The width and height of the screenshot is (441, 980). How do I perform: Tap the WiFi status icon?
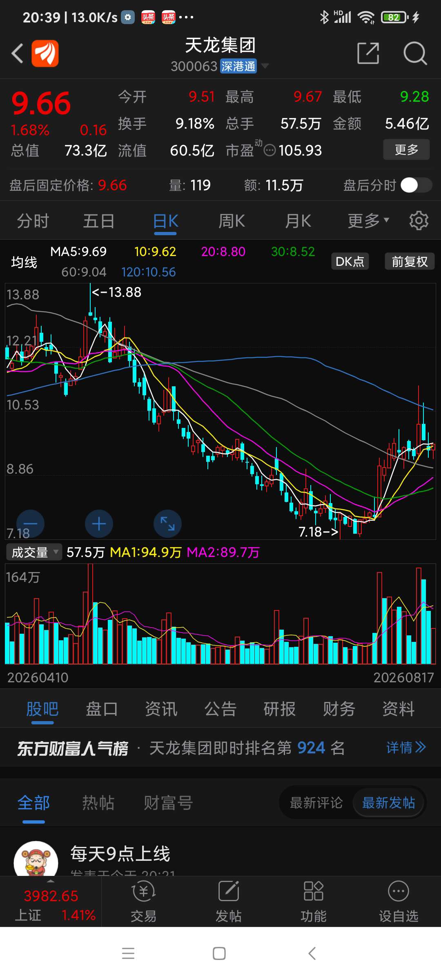tap(366, 17)
